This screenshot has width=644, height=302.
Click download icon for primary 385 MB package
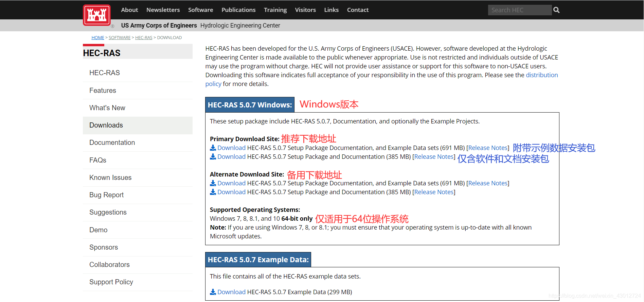click(213, 156)
